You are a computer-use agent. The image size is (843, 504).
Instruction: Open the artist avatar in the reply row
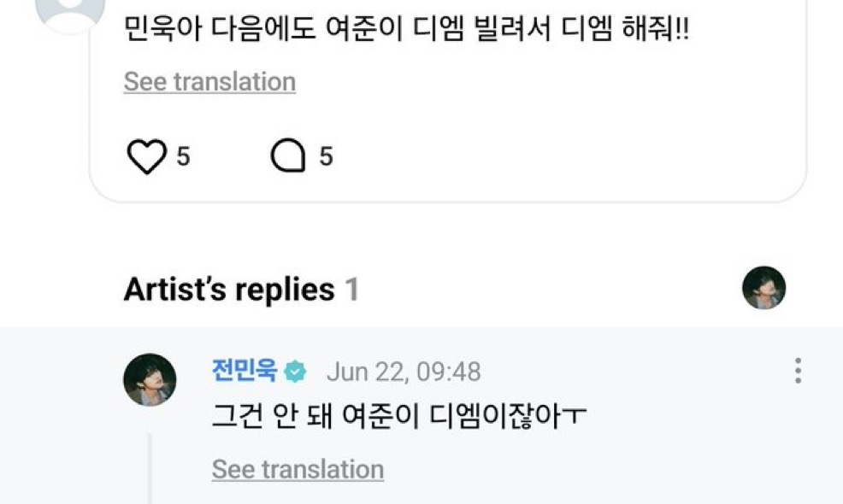150,379
